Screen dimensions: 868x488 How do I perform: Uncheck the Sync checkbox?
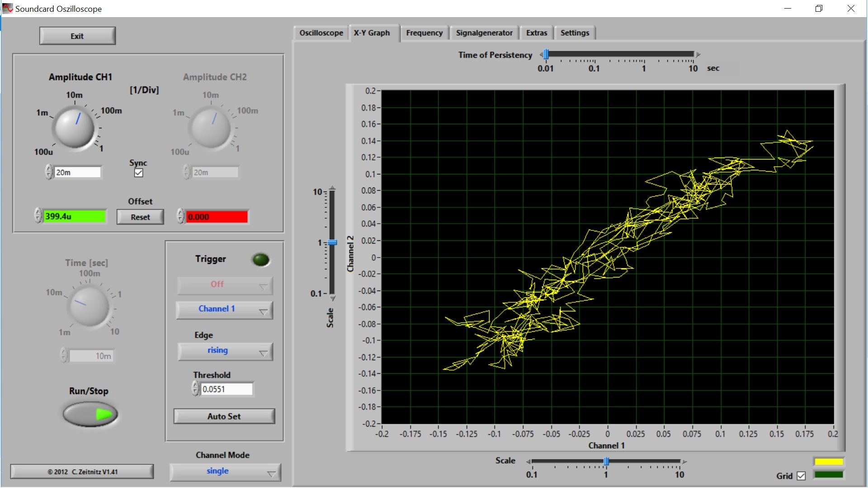139,173
